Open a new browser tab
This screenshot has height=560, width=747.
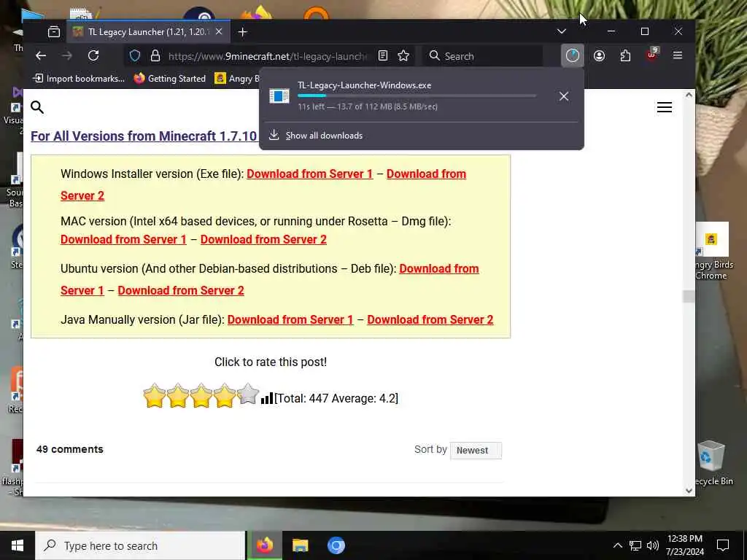[x=242, y=32]
